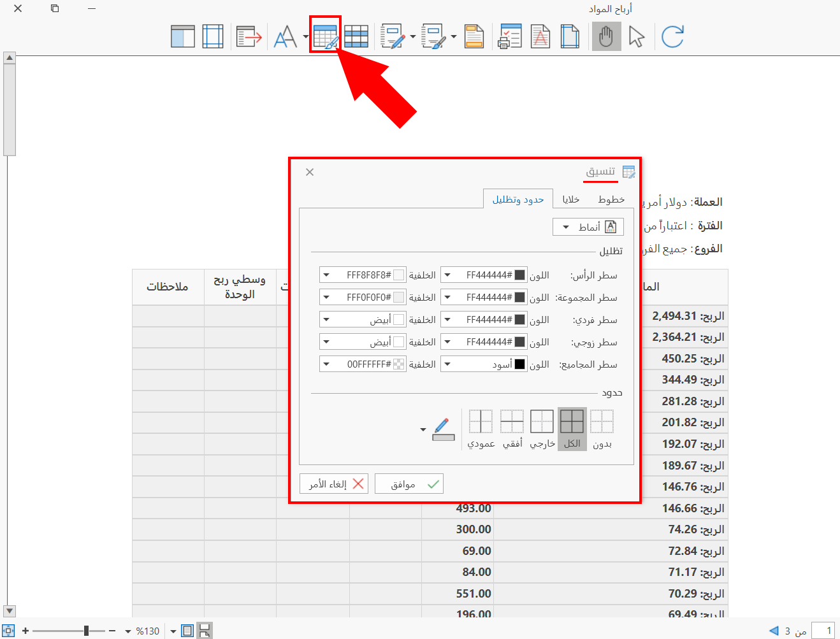Viewport: 840px width, 639px height.
Task: Open the أنماط styles dropdown
Action: (588, 227)
